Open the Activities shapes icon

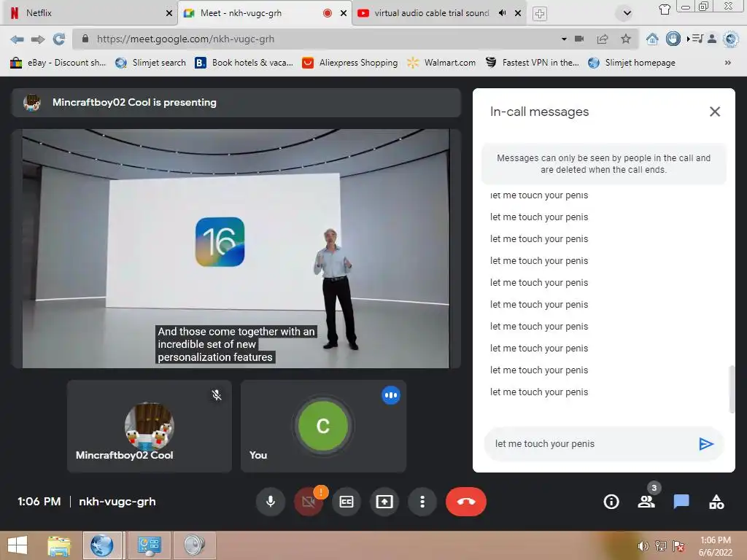(x=716, y=502)
